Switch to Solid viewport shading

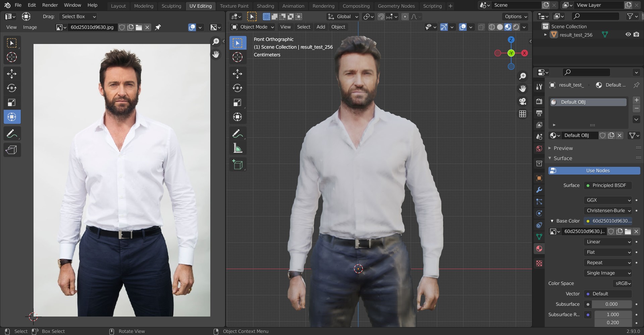click(500, 27)
